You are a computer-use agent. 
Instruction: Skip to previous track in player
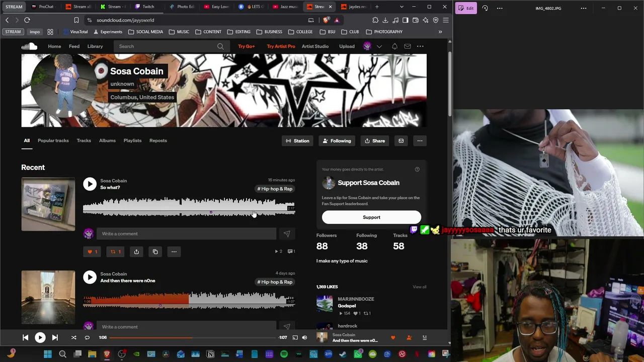(25, 338)
